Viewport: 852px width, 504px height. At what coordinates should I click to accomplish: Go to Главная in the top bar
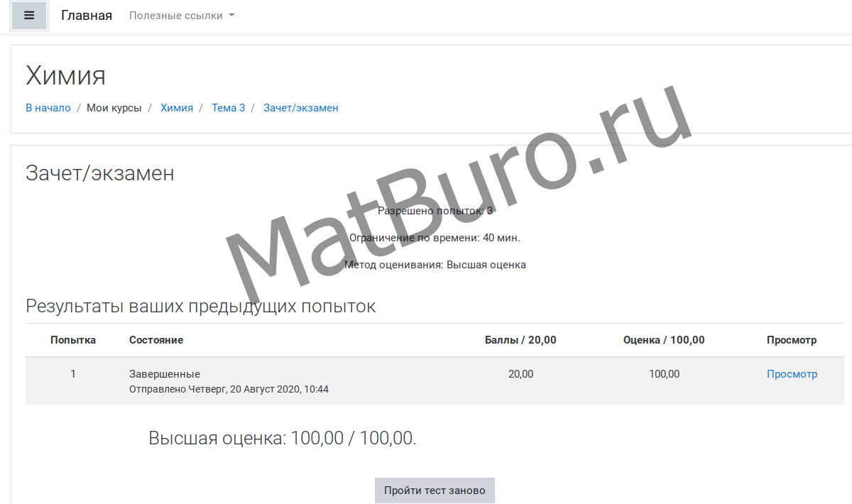87,16
